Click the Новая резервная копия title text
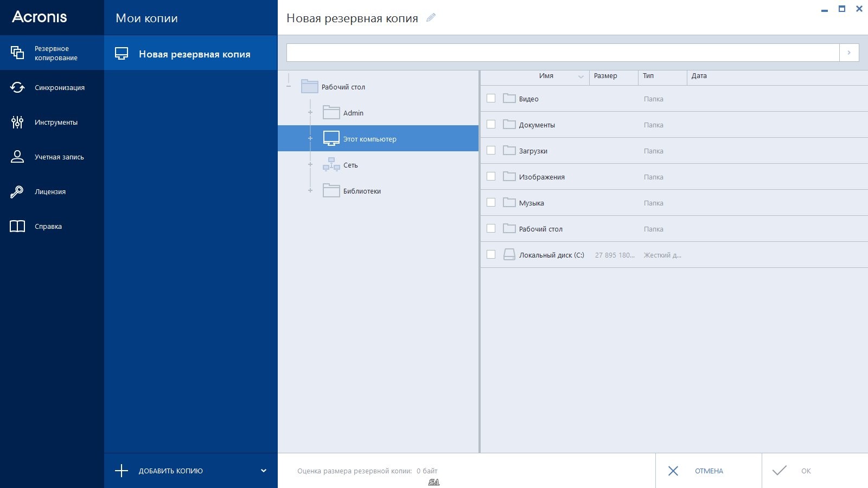 coord(352,18)
